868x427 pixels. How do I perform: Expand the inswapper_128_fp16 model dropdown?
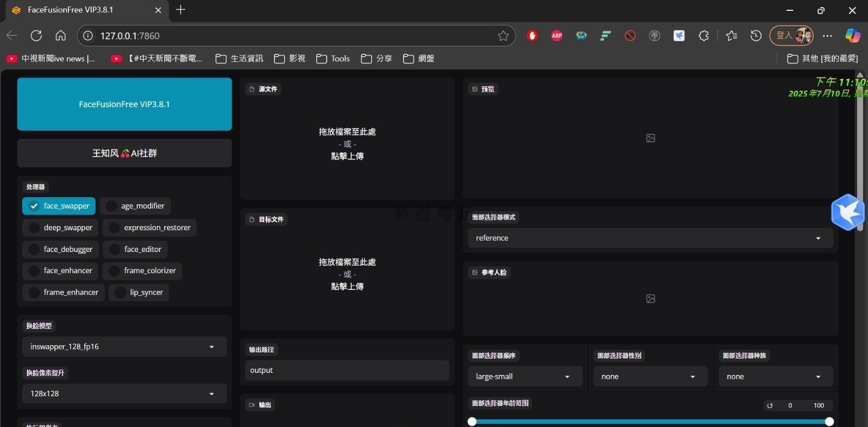124,347
